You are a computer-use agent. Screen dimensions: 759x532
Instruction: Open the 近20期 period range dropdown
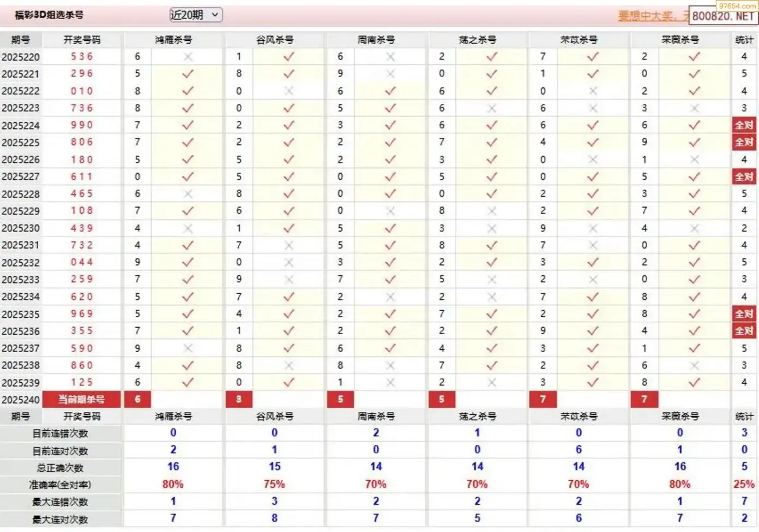point(196,15)
